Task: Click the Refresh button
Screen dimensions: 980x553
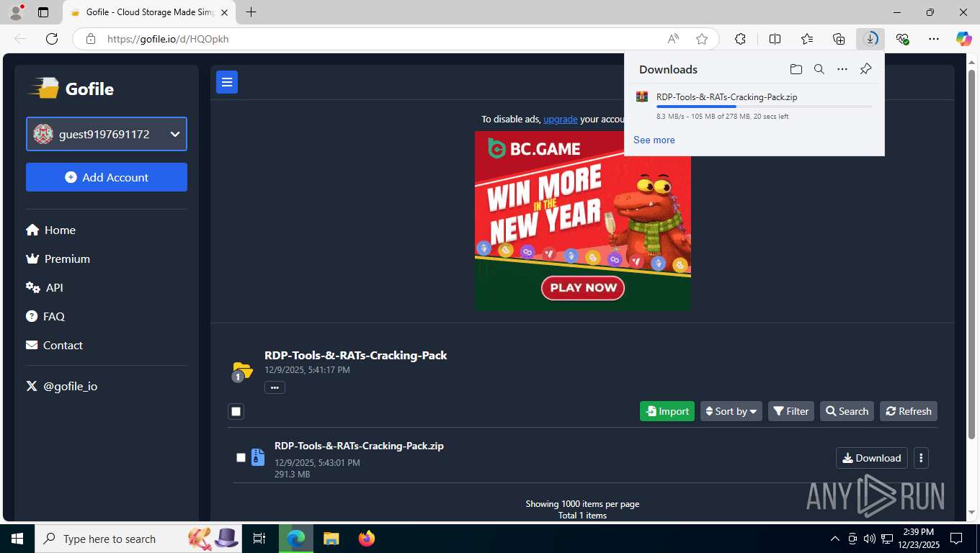Action: pyautogui.click(x=909, y=411)
